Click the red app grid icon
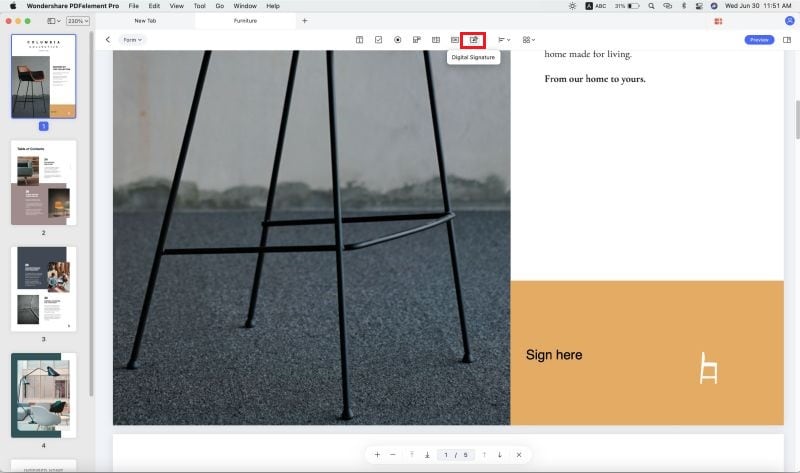 tap(718, 21)
